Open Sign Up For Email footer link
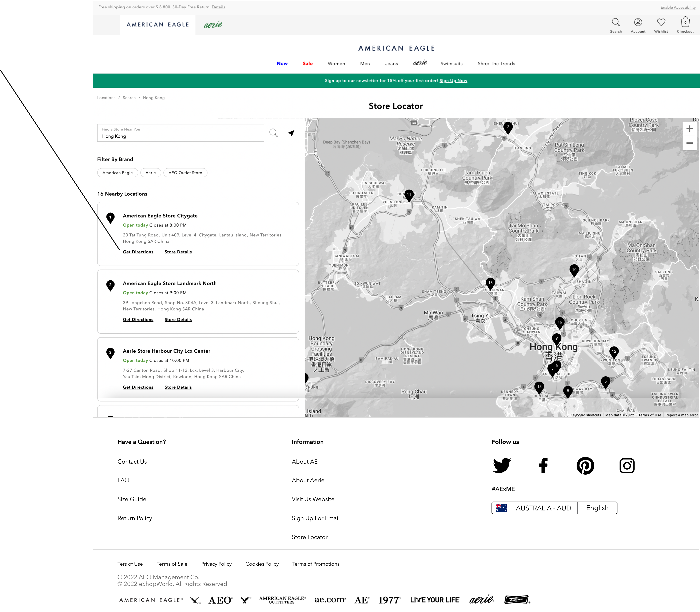The height and width of the screenshot is (612, 700). [x=315, y=518]
